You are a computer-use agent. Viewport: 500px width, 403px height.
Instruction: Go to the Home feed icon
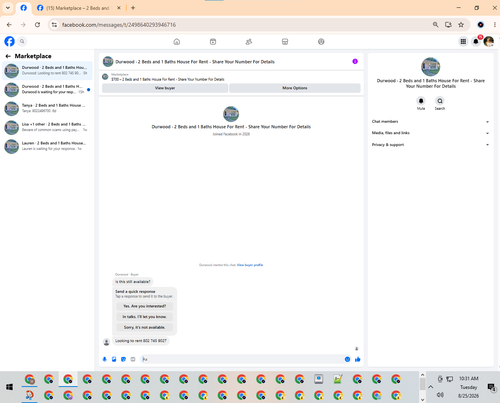coord(177,42)
